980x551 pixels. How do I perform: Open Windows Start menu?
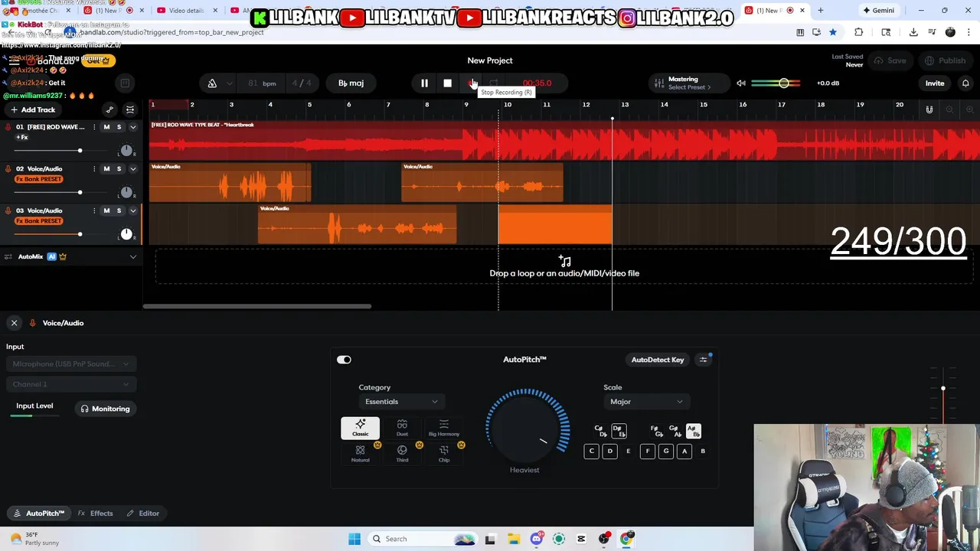click(354, 539)
